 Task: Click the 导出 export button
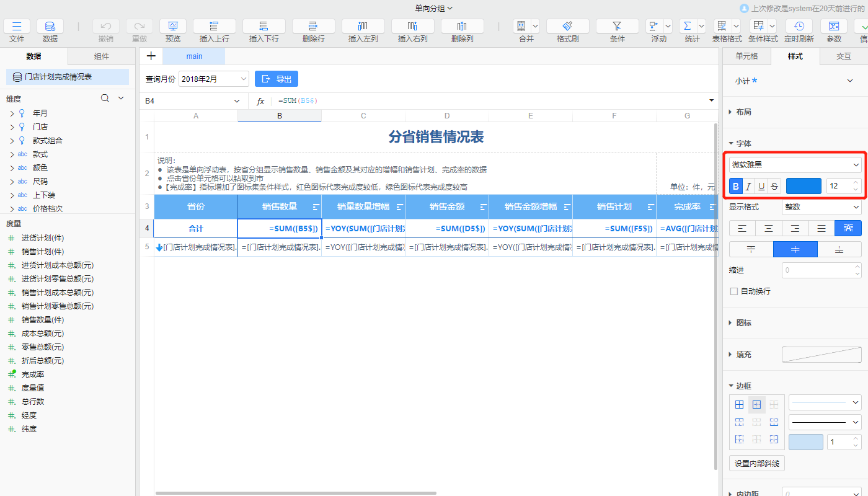(x=277, y=79)
